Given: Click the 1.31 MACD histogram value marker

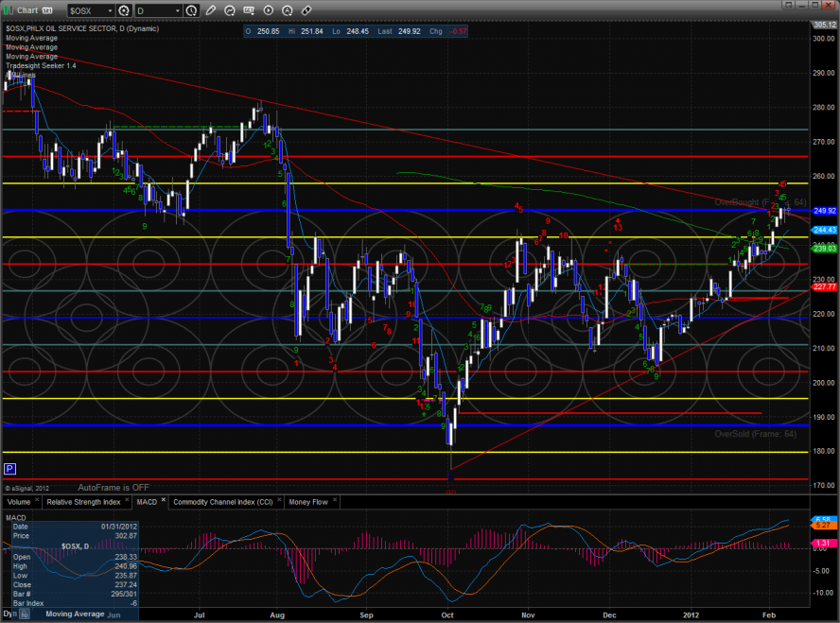Looking at the screenshot, I should coord(823,543).
